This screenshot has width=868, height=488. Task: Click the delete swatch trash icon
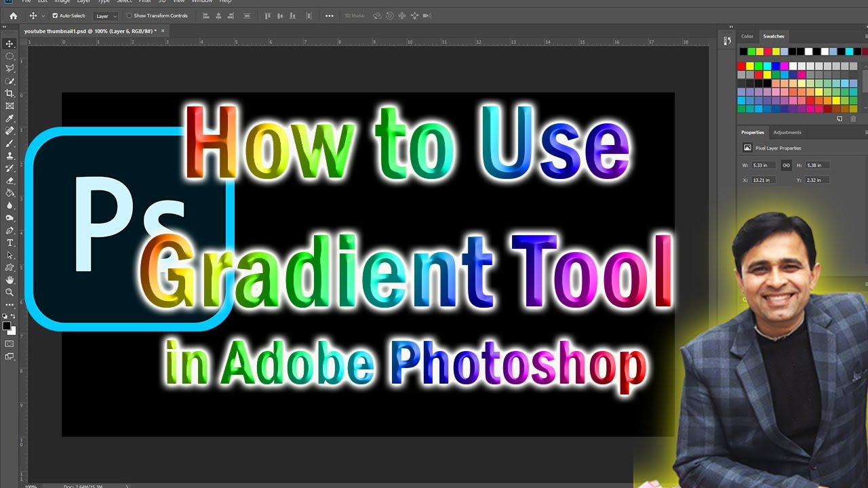(853, 119)
